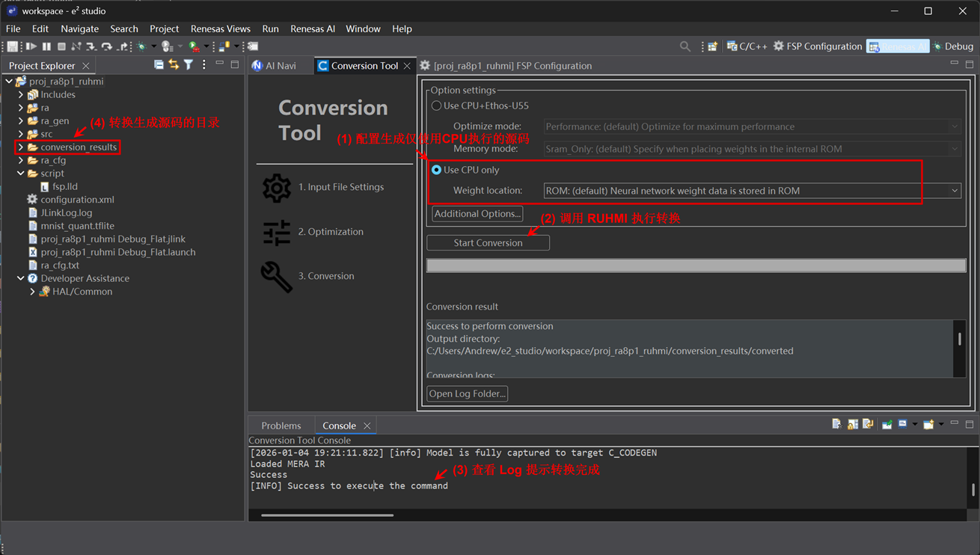
Task: Click Clear Console icon
Action: [837, 424]
